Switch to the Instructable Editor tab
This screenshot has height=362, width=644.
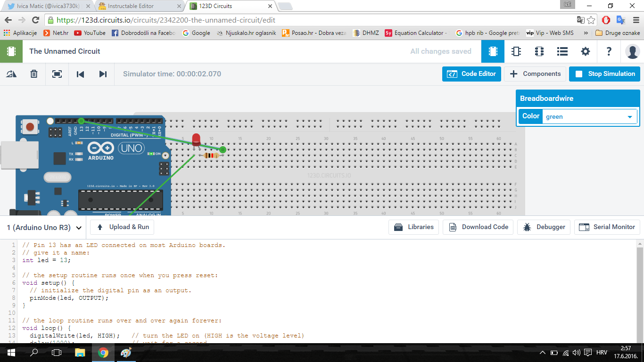tap(132, 7)
